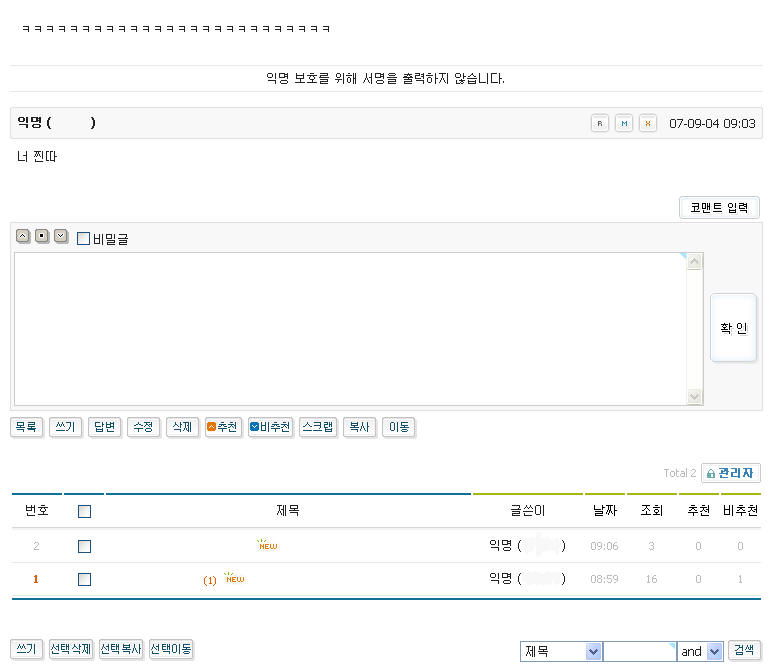Click the comment delete (X) icon
Viewport: 779px width, 671px height.
tap(648, 123)
